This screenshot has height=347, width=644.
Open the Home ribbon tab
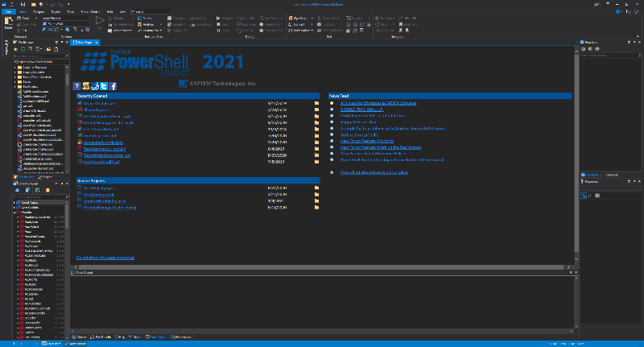(x=23, y=12)
